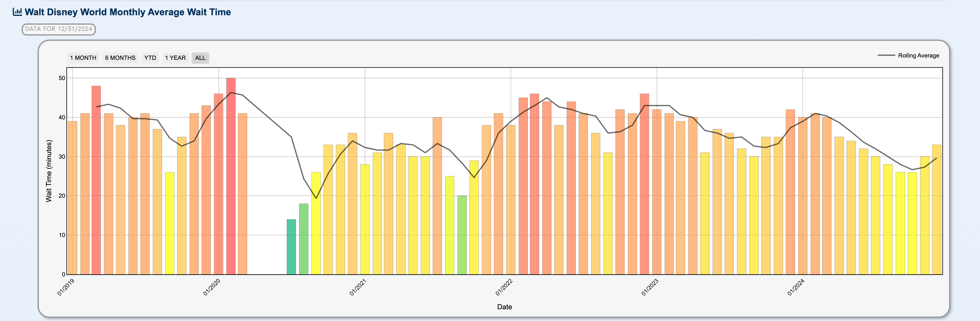Viewport: 980px width, 321px height.
Task: Click the DATA FOR 12/31/2024 badge
Action: click(58, 29)
